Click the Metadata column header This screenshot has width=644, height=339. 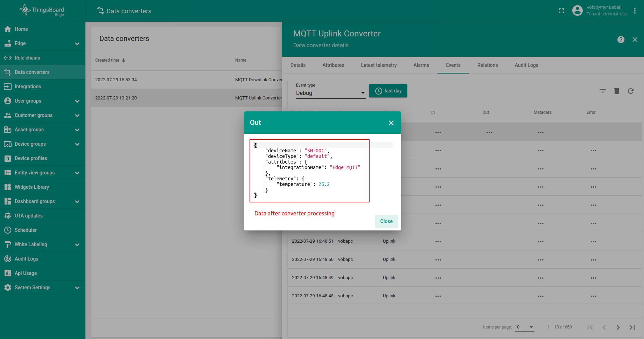coord(542,112)
